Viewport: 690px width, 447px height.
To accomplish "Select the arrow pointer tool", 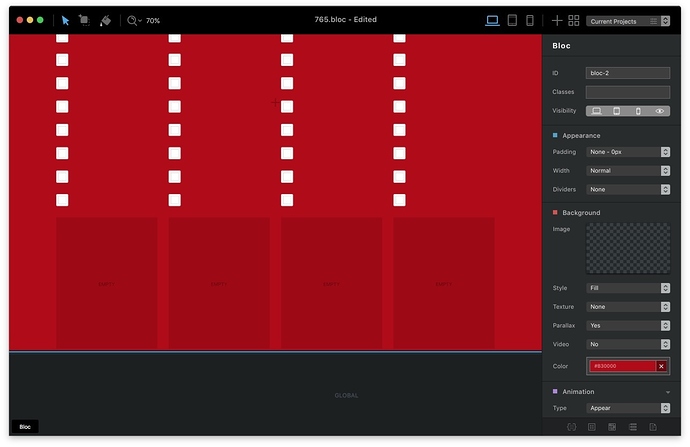I will pos(65,20).
